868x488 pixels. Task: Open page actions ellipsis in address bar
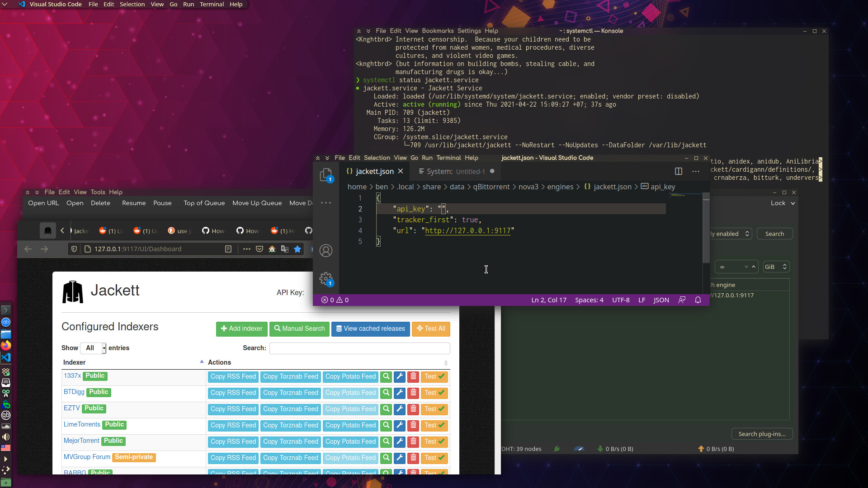pos(247,249)
